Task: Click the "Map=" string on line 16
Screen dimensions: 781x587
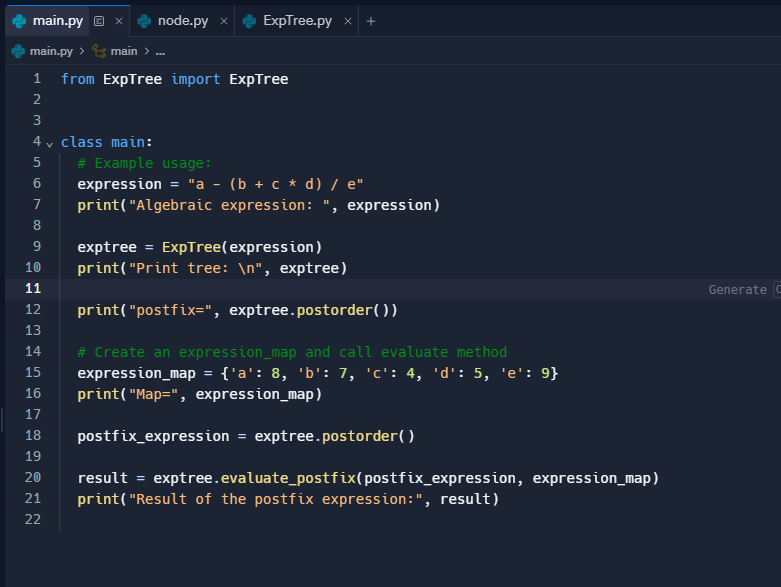Action: (x=153, y=394)
